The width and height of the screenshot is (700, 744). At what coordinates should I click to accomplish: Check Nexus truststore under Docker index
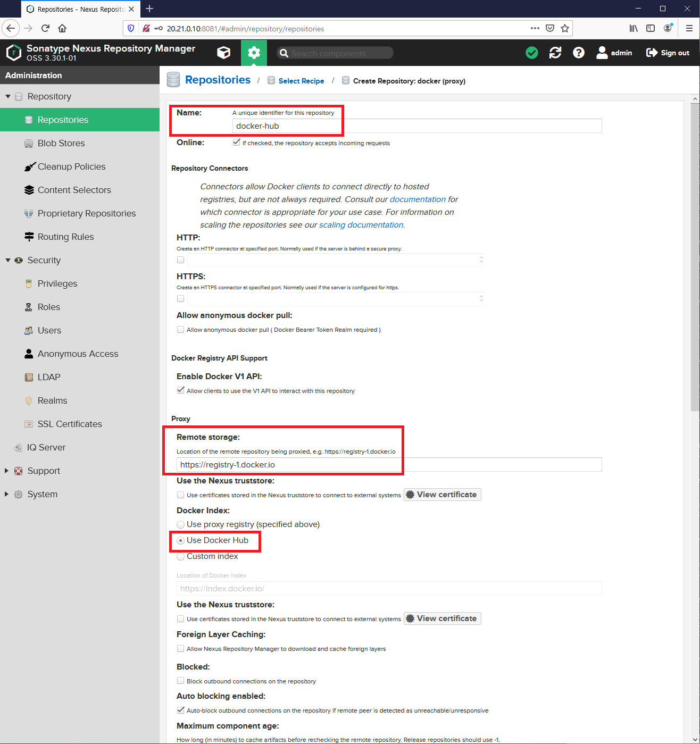[181, 618]
